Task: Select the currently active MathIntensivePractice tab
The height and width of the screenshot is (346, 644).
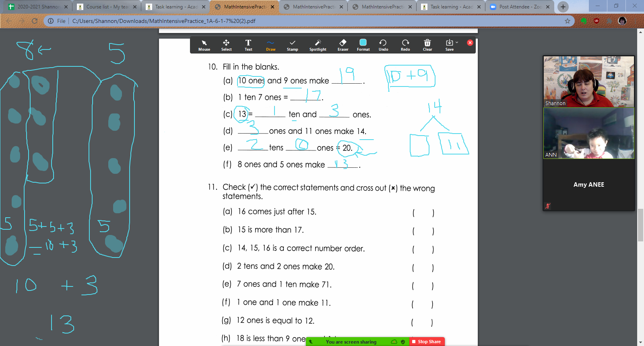Action: (245, 7)
